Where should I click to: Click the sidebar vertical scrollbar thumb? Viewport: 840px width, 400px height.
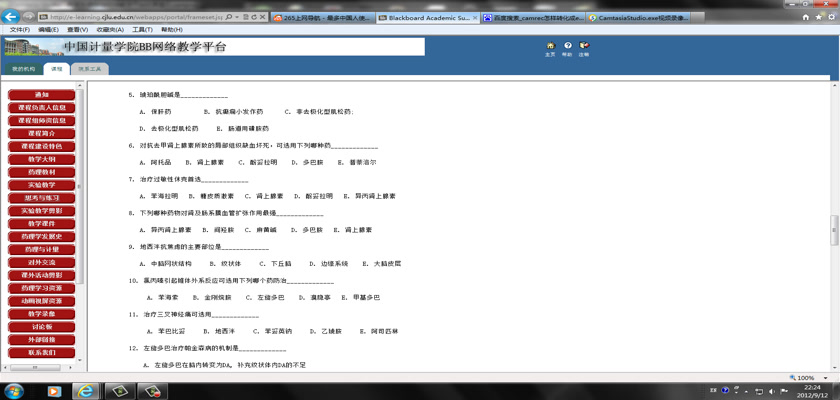pos(80,186)
